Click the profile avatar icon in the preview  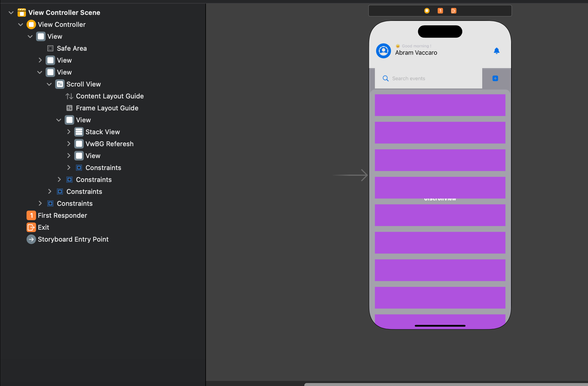(384, 51)
